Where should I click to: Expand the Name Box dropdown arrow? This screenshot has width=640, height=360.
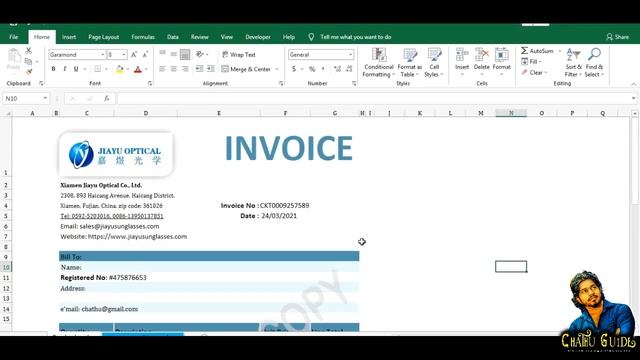point(45,98)
